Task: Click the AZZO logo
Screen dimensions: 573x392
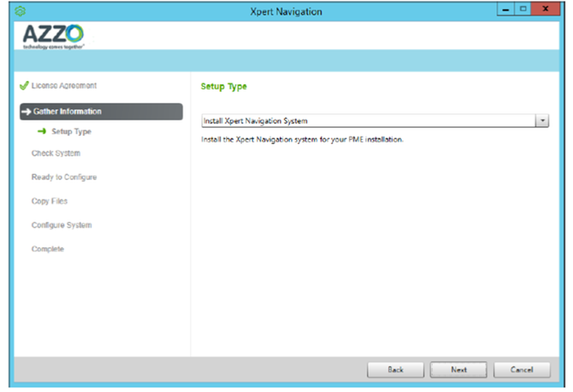Action: [x=54, y=37]
